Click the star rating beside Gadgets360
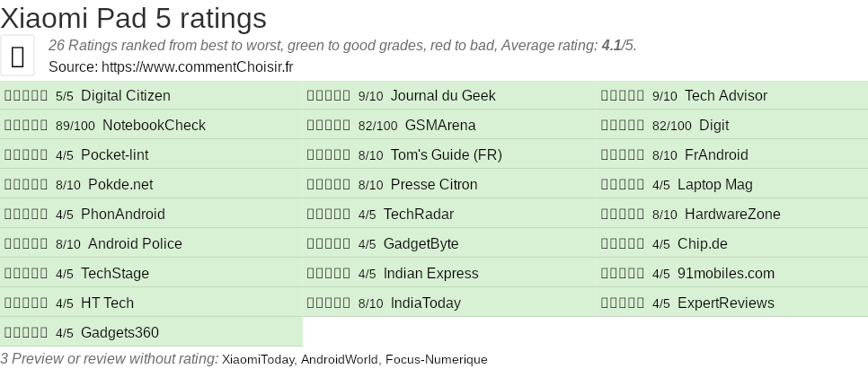The image size is (868, 369). (26, 333)
